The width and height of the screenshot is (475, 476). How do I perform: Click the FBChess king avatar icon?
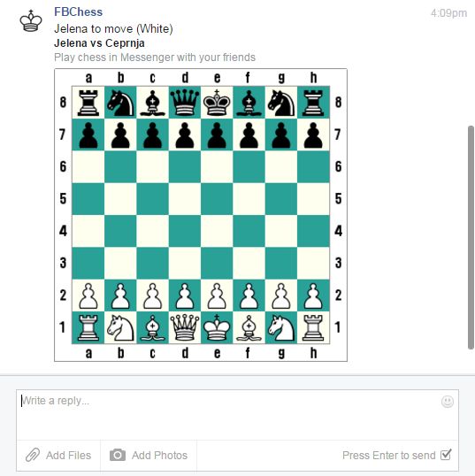(31, 20)
